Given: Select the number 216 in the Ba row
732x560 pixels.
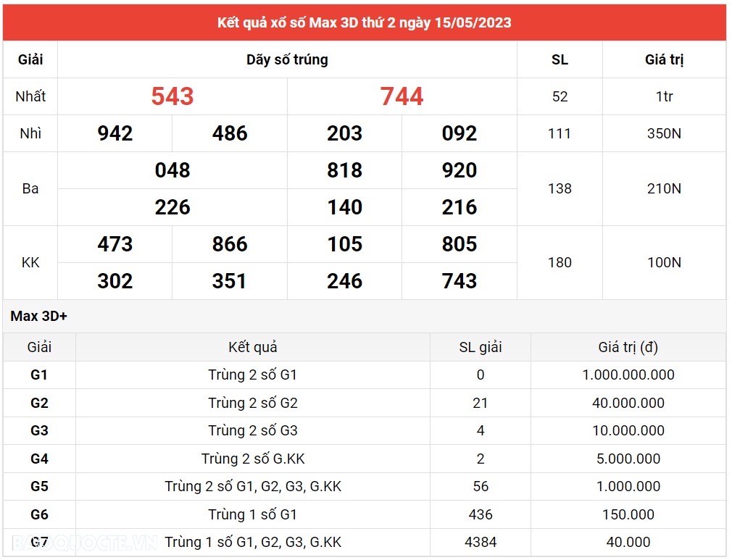Looking at the screenshot, I should (x=459, y=207).
